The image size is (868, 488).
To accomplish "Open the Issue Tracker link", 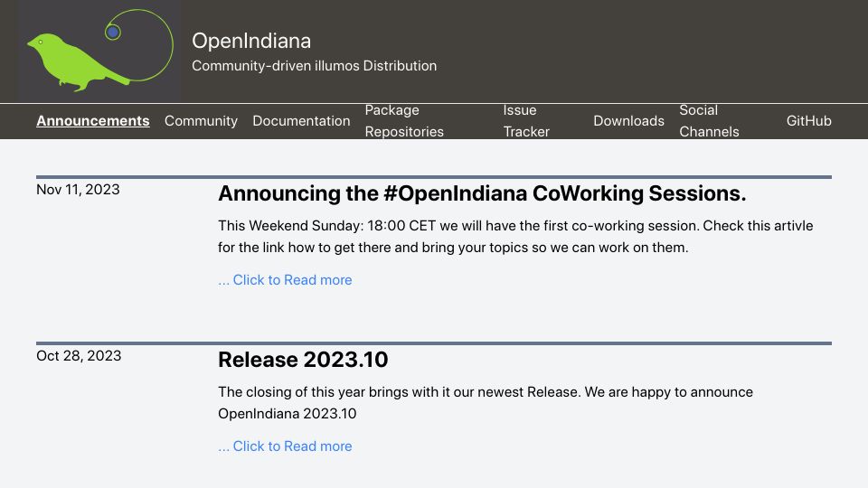I will [526, 120].
